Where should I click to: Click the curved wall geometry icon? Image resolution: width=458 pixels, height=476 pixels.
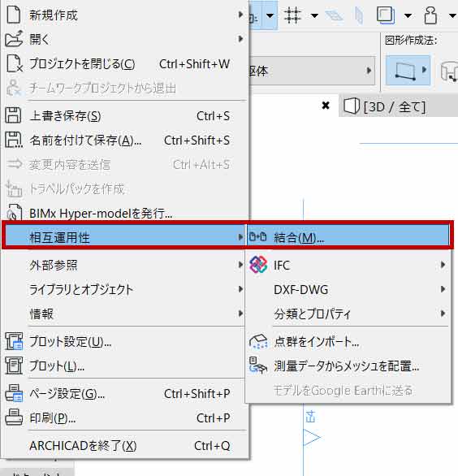pos(449,71)
